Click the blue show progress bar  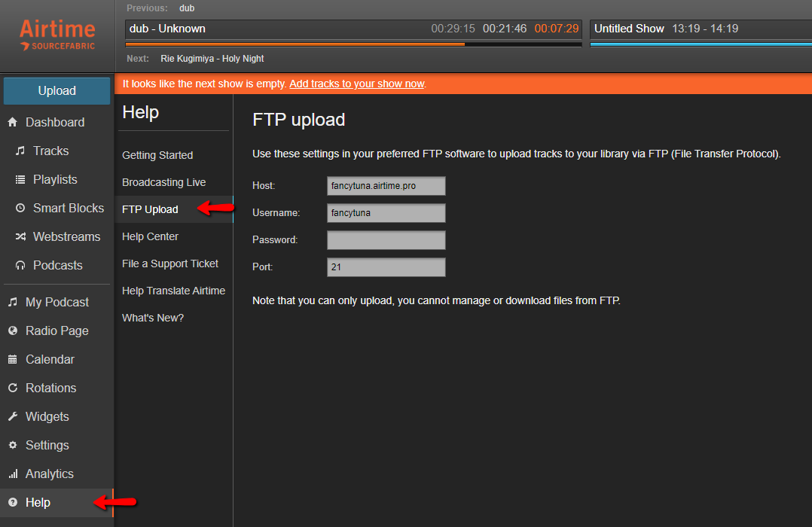click(x=701, y=44)
